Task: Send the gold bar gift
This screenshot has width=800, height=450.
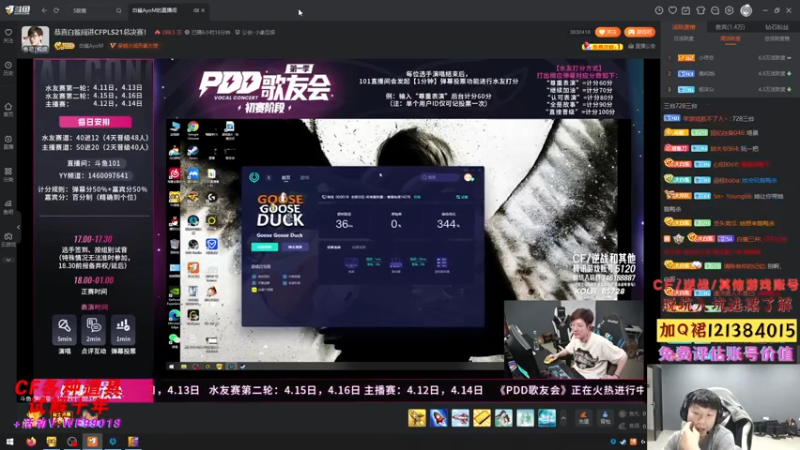Action: [482, 418]
